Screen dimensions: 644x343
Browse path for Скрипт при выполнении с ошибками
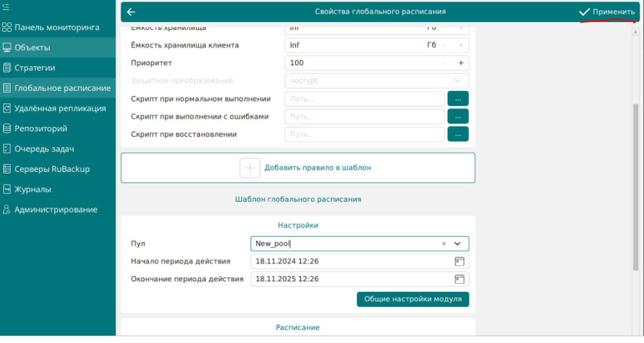pos(458,117)
